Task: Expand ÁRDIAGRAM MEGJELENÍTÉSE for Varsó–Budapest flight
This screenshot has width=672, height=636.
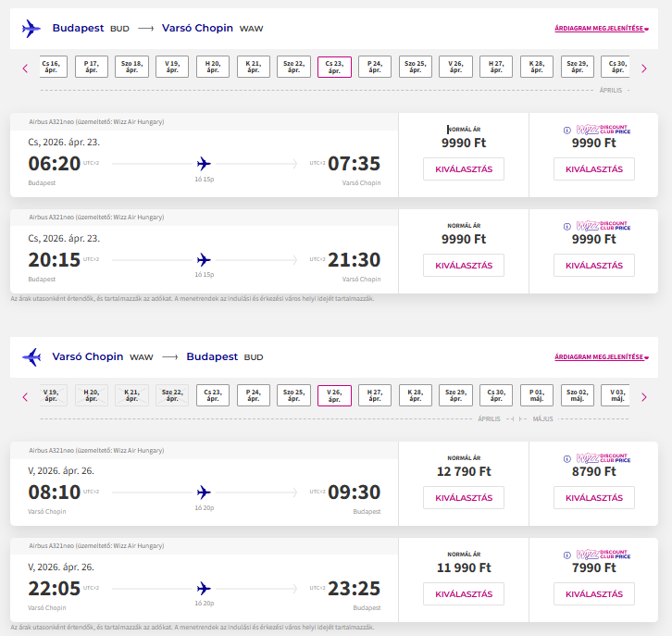Action: pyautogui.click(x=601, y=357)
